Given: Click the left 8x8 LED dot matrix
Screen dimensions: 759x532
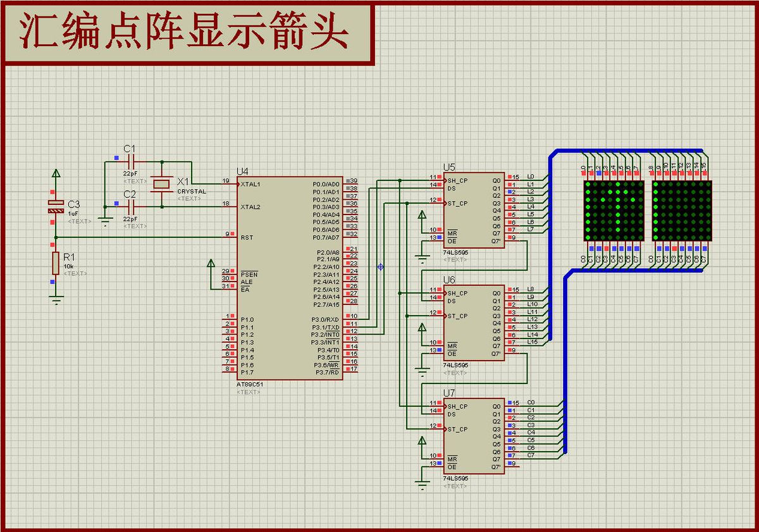Looking at the screenshot, I should (613, 211).
